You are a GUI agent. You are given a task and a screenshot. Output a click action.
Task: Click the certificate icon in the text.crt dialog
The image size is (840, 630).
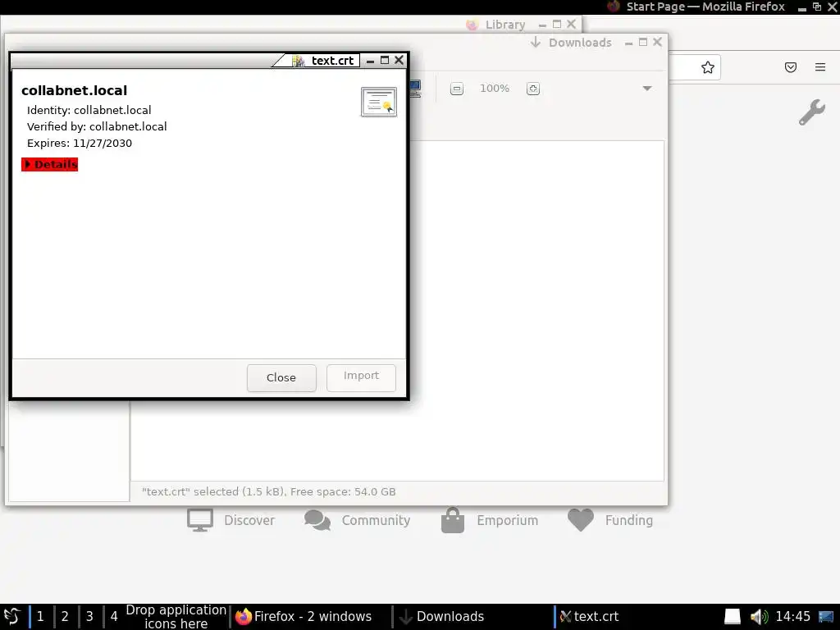(x=379, y=102)
